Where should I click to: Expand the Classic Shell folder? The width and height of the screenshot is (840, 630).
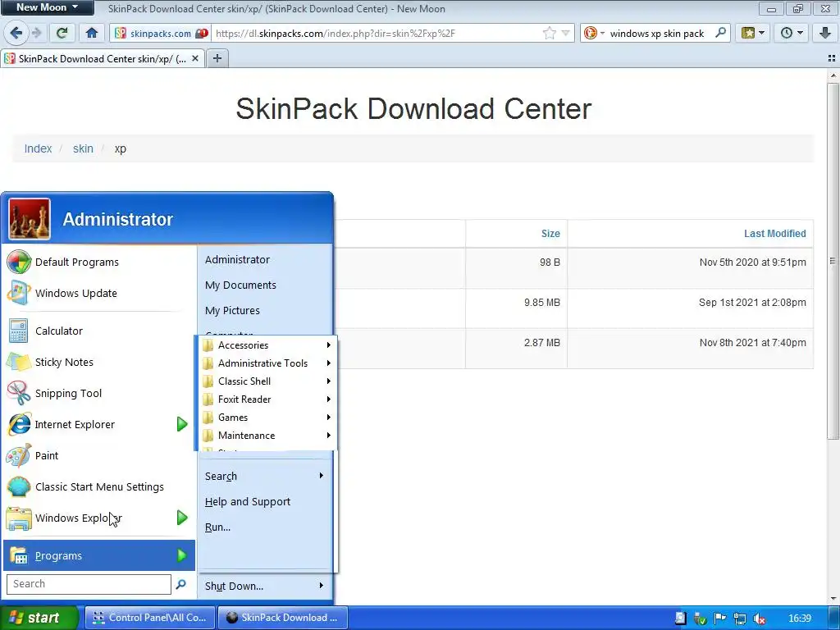tap(267, 381)
